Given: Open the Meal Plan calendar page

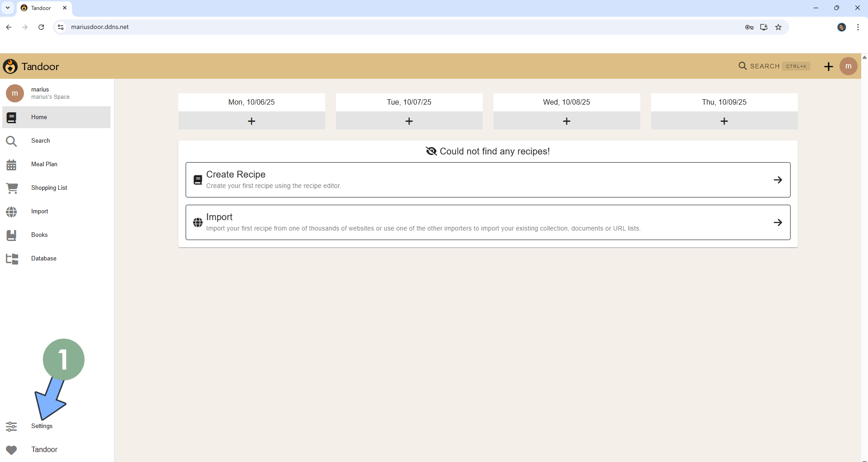Looking at the screenshot, I should pos(44,164).
